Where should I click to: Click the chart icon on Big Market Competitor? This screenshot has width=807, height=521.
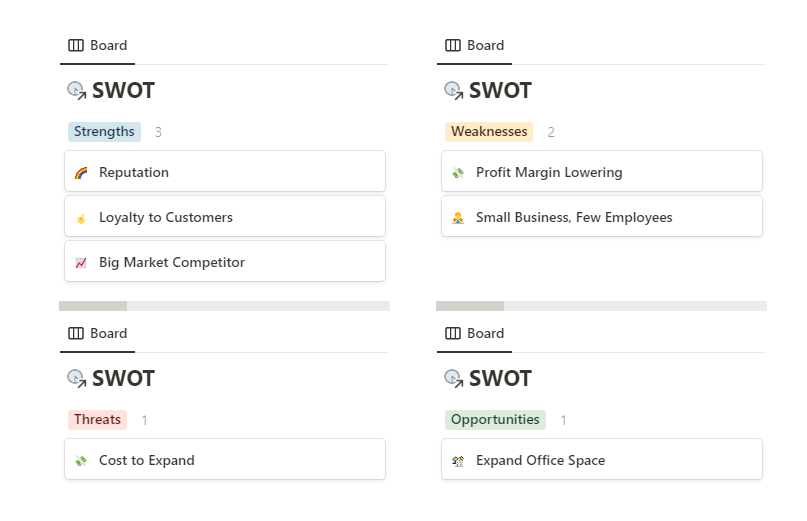(x=81, y=263)
